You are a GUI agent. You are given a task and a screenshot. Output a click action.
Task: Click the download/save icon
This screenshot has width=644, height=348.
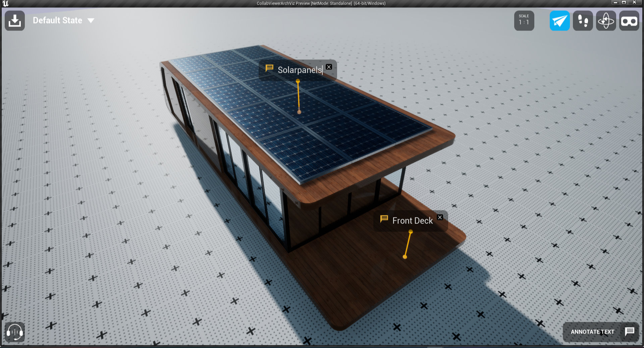15,21
